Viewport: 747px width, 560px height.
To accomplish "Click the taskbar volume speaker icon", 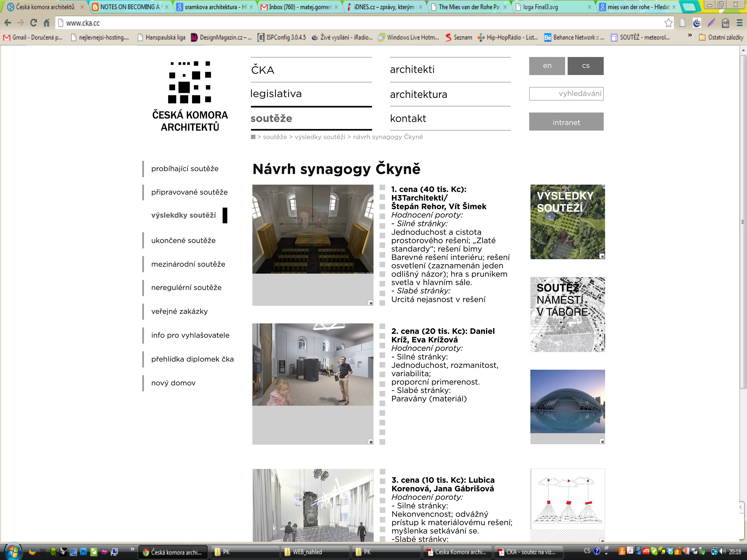I will coord(723,551).
